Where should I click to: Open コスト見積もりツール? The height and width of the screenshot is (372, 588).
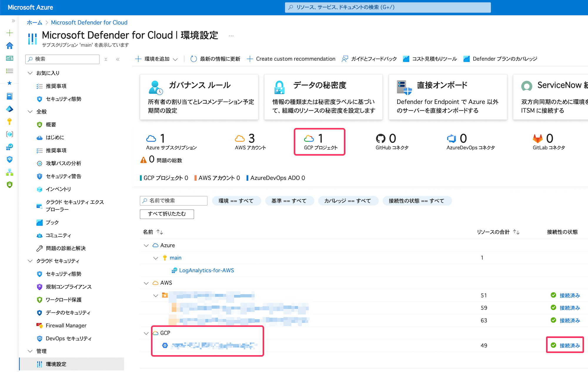pos(430,59)
